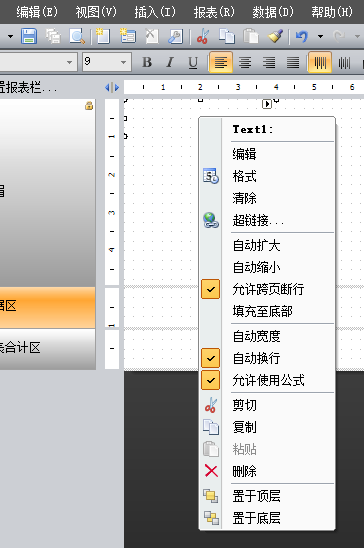The height and width of the screenshot is (548, 364).
Task: Choose 清除 in the context menu
Action: [267, 198]
